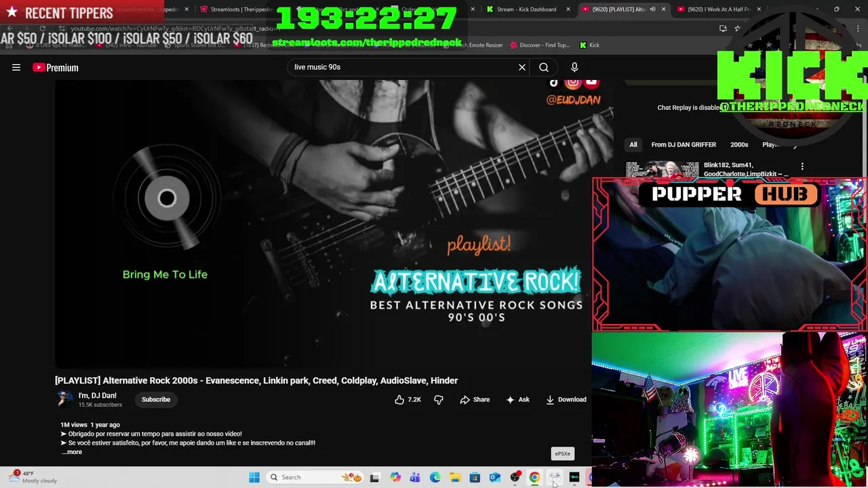The height and width of the screenshot is (488, 868).
Task: Open Microsoft Edge from the taskbar
Action: tap(435, 477)
